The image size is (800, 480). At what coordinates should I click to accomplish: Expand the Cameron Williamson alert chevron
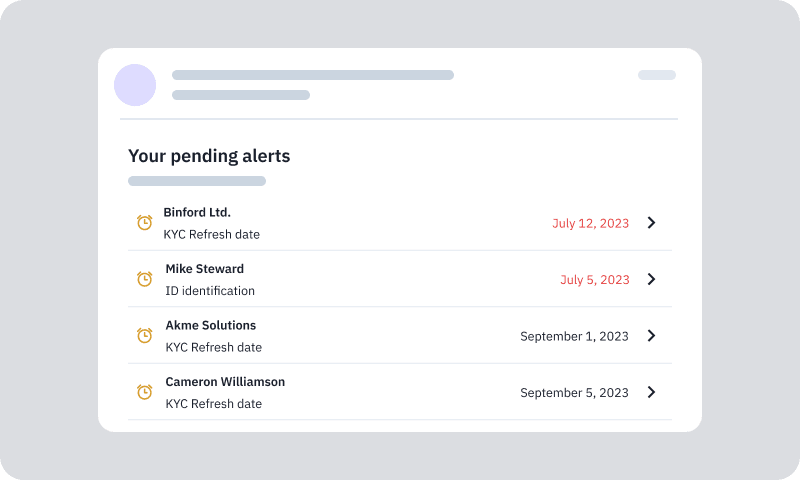[651, 392]
